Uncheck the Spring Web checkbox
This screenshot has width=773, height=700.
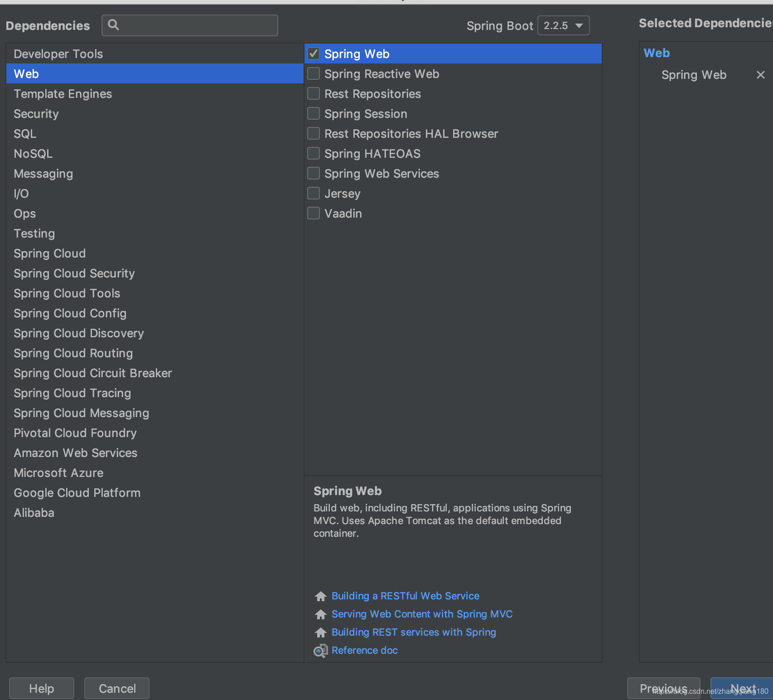314,53
